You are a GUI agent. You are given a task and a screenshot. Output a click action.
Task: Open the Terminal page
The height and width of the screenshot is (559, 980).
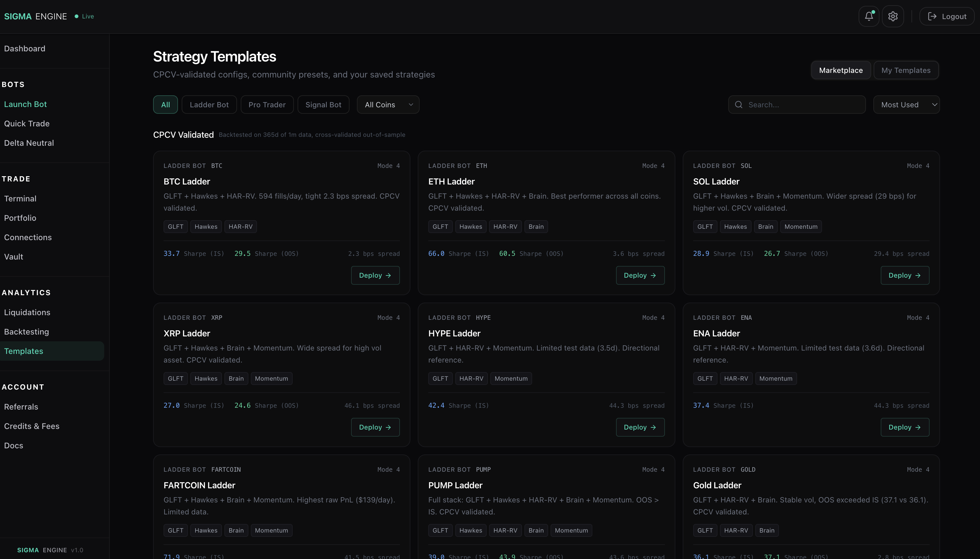[x=20, y=199]
